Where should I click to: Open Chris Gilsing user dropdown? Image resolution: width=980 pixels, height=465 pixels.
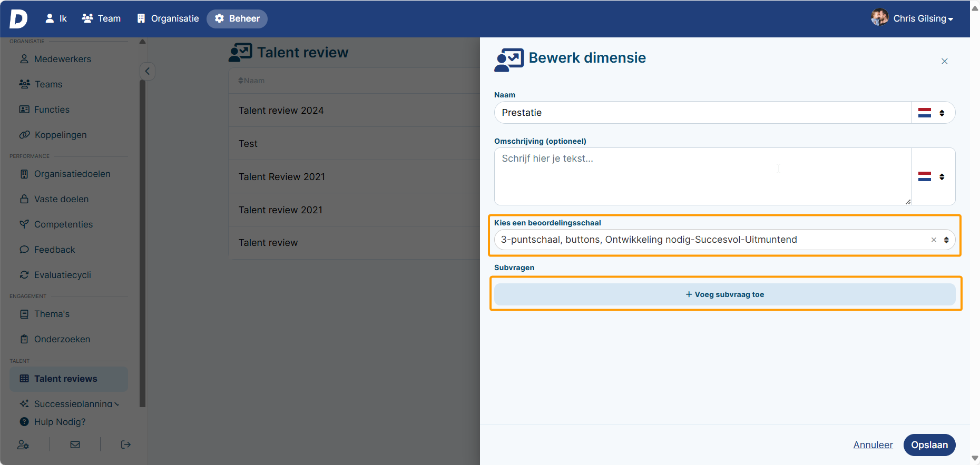[x=923, y=18]
